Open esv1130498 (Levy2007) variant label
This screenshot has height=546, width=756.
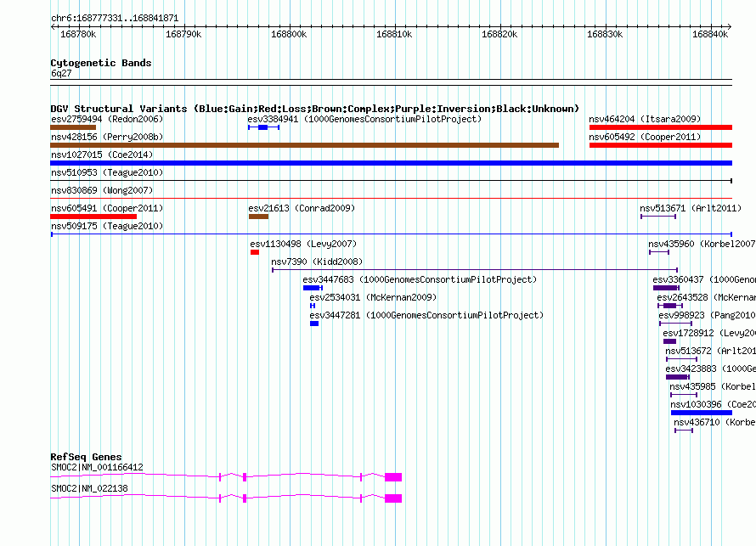(x=303, y=244)
